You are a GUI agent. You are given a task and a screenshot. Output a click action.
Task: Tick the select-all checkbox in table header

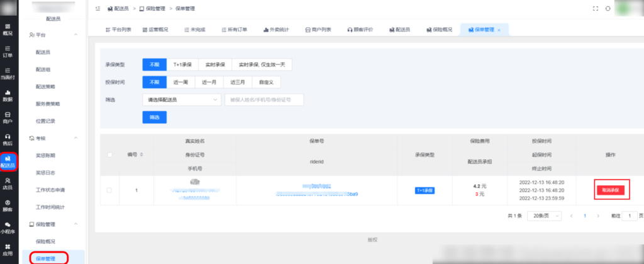[109, 154]
